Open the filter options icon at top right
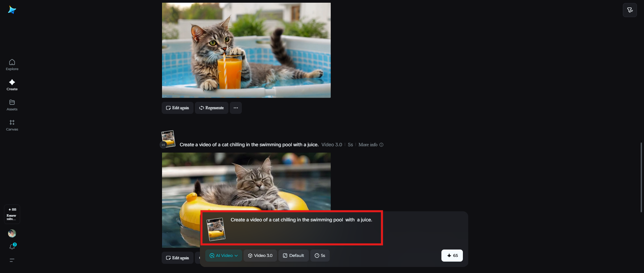Viewport: 644px width, 273px height. click(x=630, y=10)
